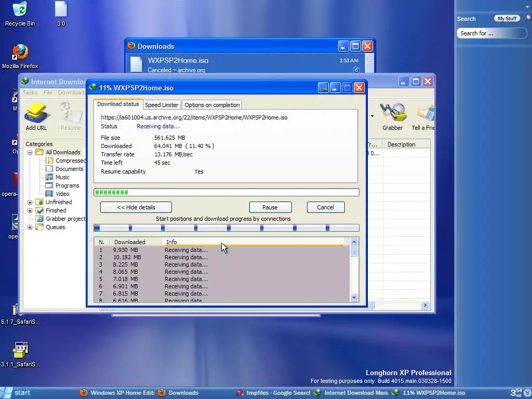Cancel the current download
532x399 pixels.
(326, 207)
